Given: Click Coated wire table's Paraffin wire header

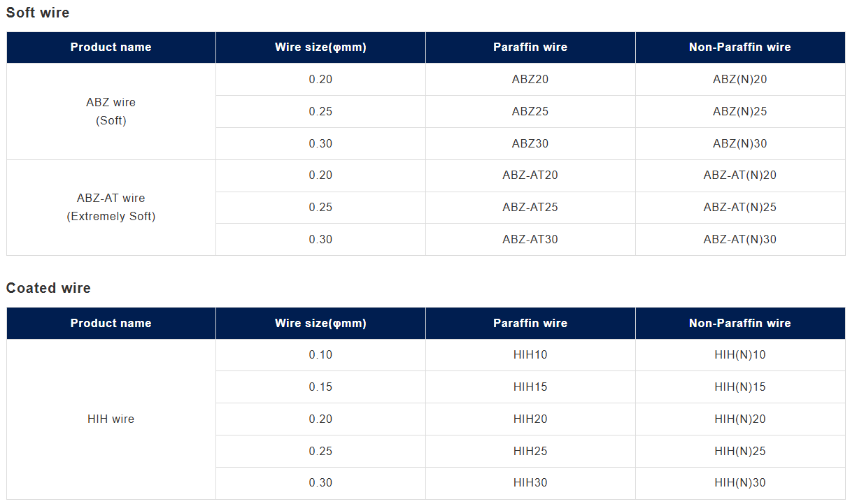Looking at the screenshot, I should (530, 324).
